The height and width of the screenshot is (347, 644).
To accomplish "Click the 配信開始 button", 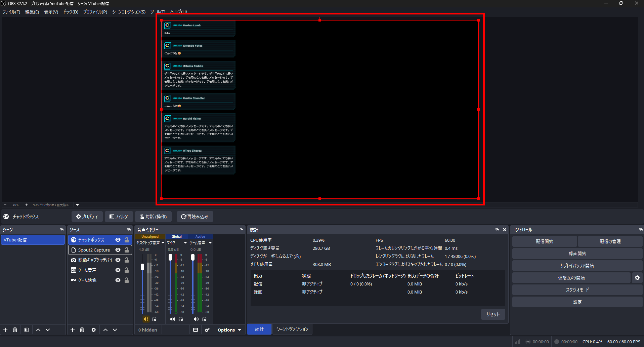I will [545, 241].
